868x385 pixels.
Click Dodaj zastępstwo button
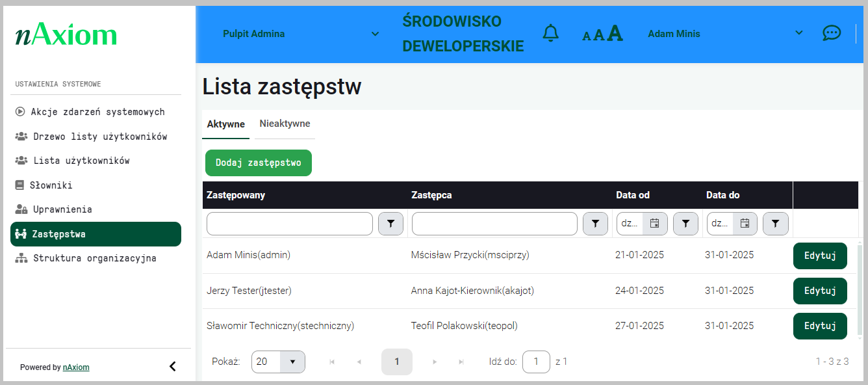pyautogui.click(x=259, y=163)
